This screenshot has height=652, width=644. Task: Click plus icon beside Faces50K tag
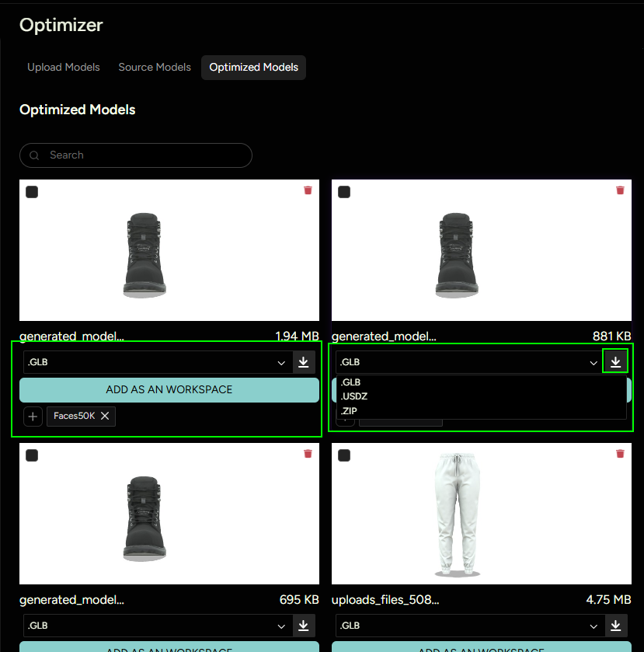coord(33,417)
